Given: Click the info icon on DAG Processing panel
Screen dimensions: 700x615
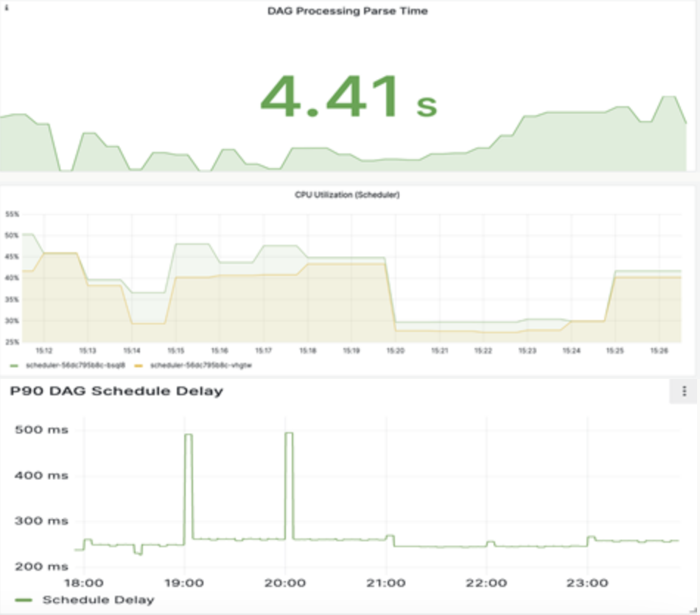Looking at the screenshot, I should [7, 8].
